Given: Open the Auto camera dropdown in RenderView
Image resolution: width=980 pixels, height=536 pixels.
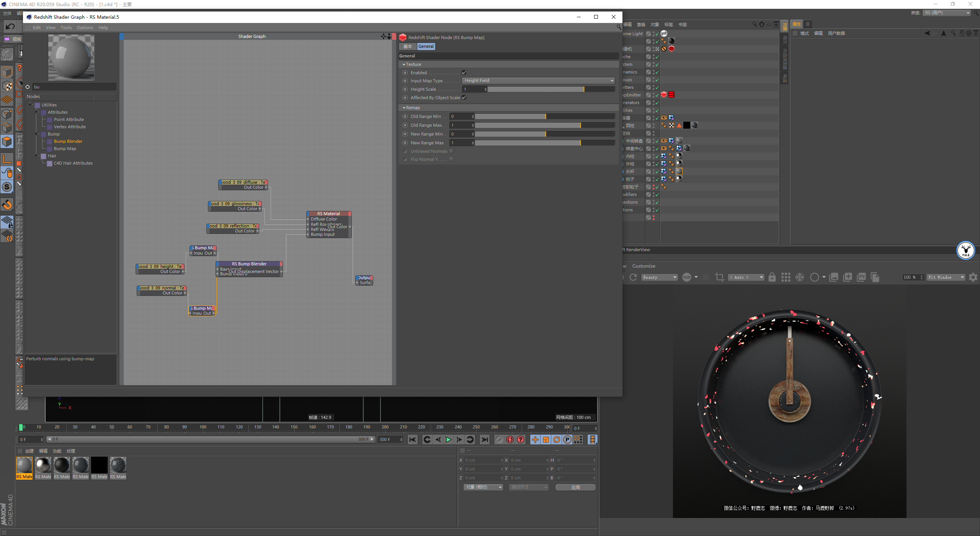Looking at the screenshot, I should [x=746, y=277].
